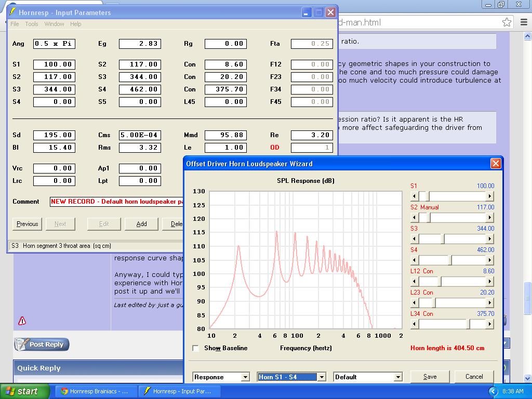
Task: Click the browser page scrollbar up arrow
Action: tap(528, 36)
